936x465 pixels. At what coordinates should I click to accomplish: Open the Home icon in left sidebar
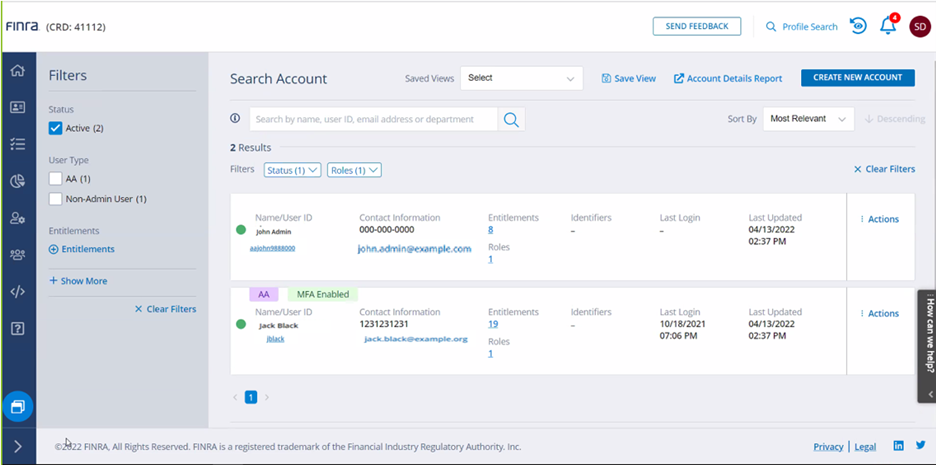click(17, 71)
